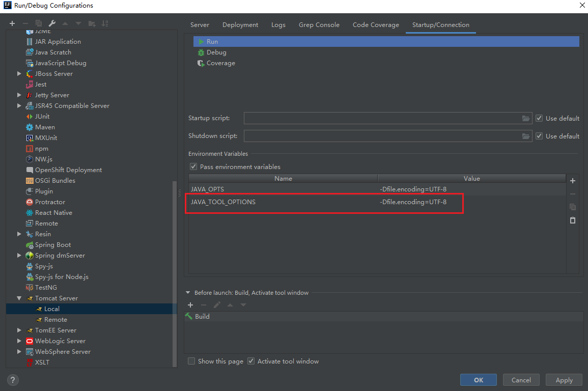Viewport: 588px width, 391px height.
Task: Click the Value column header
Action: tap(472, 178)
